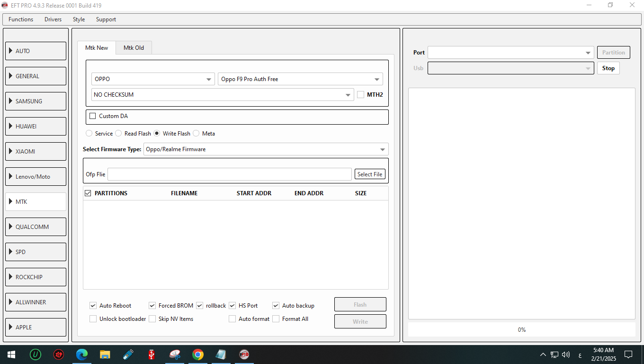This screenshot has height=364, width=644.
Task: Open the network status tray icon
Action: point(555,355)
